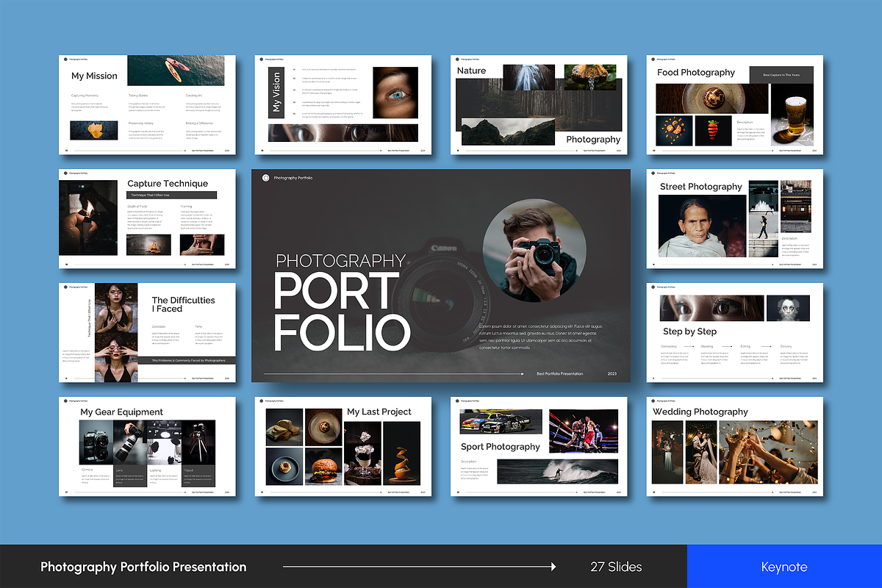The image size is (882, 588).
Task: Click the Best Capture In This Years banner
Action: (x=781, y=75)
